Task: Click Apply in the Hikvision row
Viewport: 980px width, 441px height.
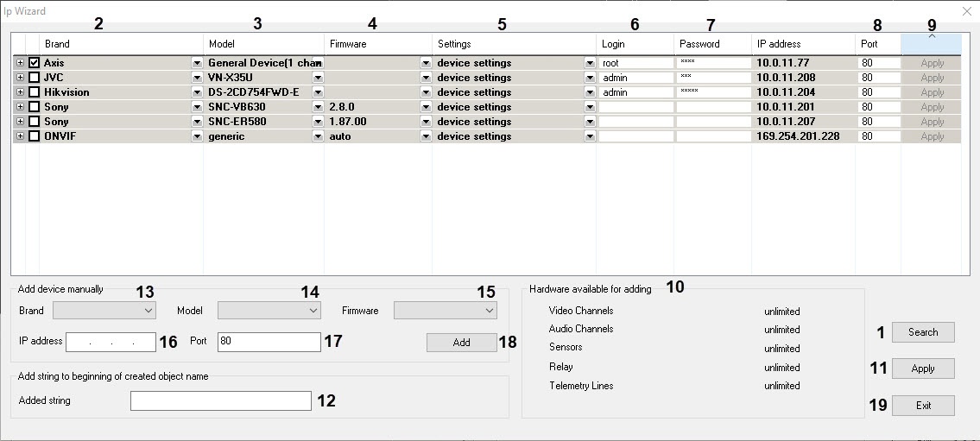Action: coord(932,92)
